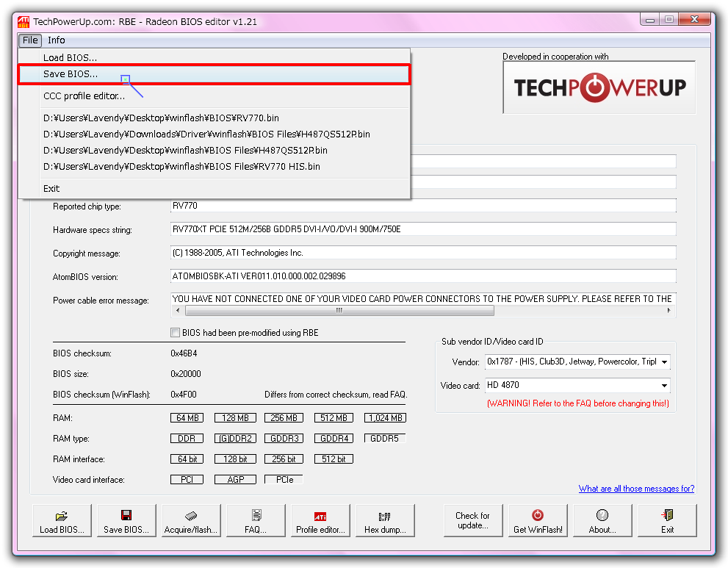Open CCC profile editor... menu entry

pyautogui.click(x=214, y=96)
